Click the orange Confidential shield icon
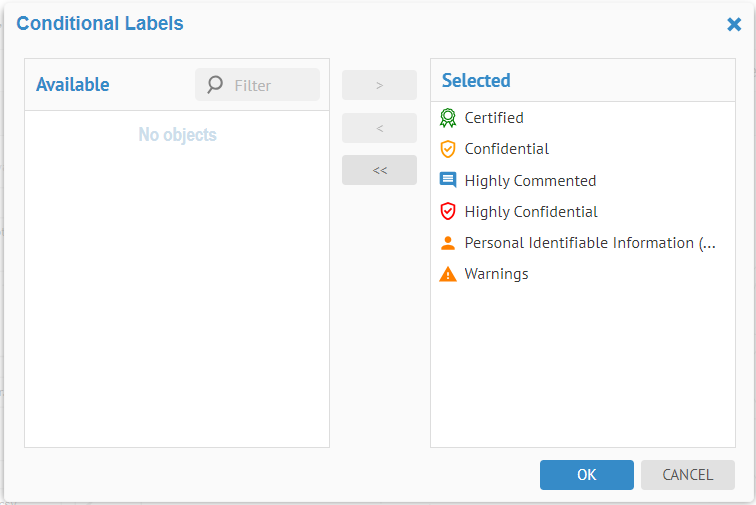This screenshot has height=505, width=756. [x=448, y=149]
